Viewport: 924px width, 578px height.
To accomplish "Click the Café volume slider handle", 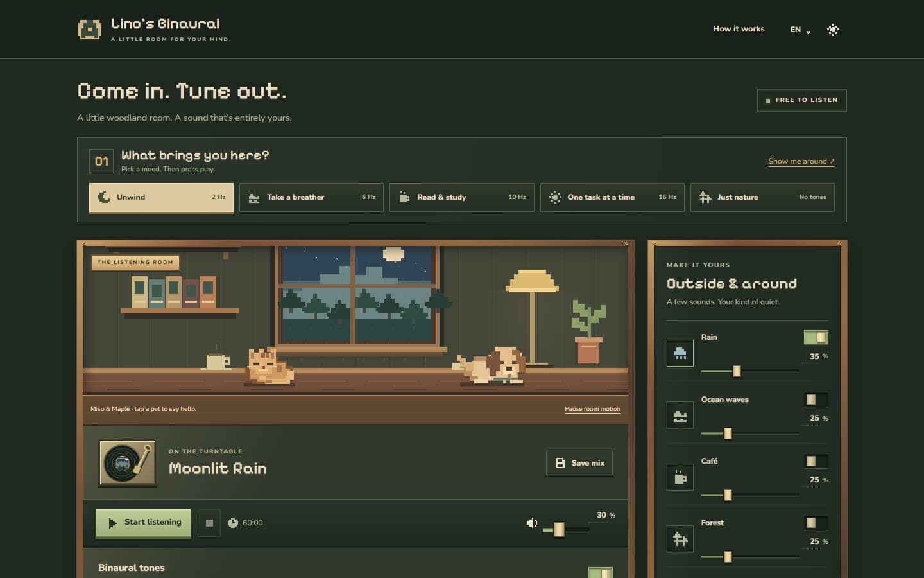I will tap(728, 495).
